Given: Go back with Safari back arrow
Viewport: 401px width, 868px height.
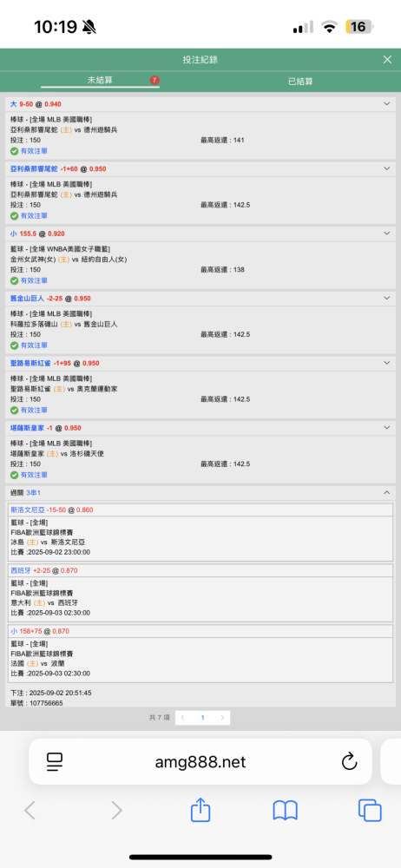Looking at the screenshot, I should click(30, 811).
